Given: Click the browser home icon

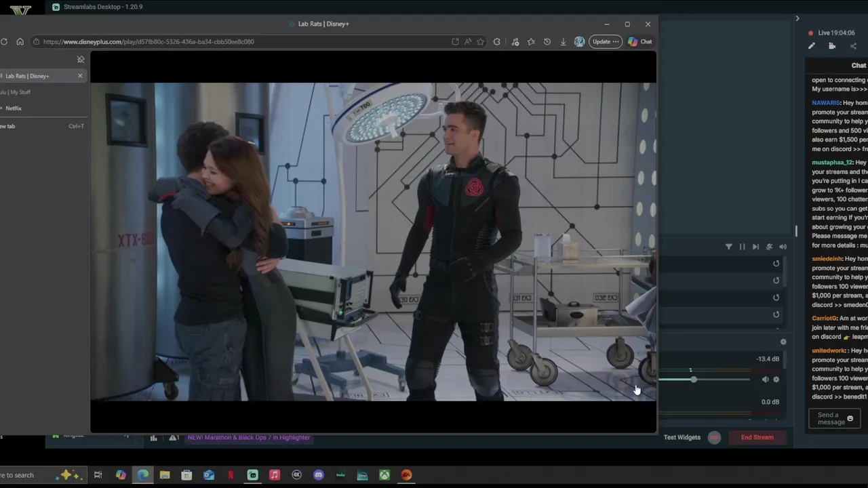Looking at the screenshot, I should pyautogui.click(x=20, y=41).
